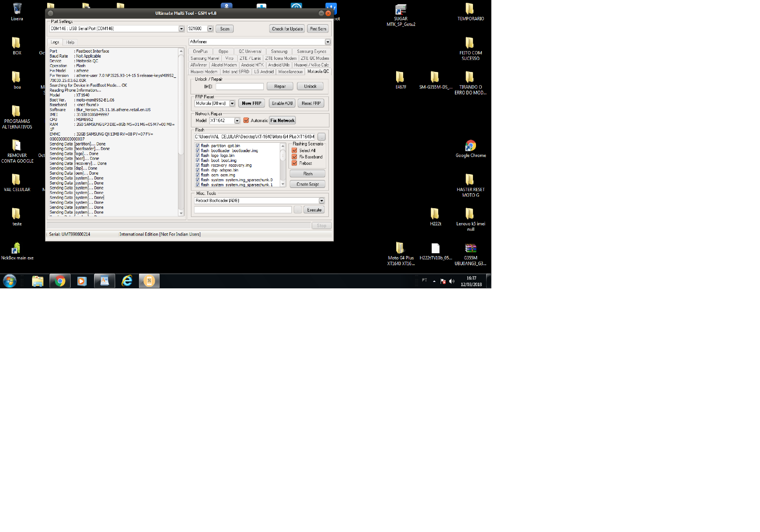Expand the AllWinner module dropdown

[328, 42]
